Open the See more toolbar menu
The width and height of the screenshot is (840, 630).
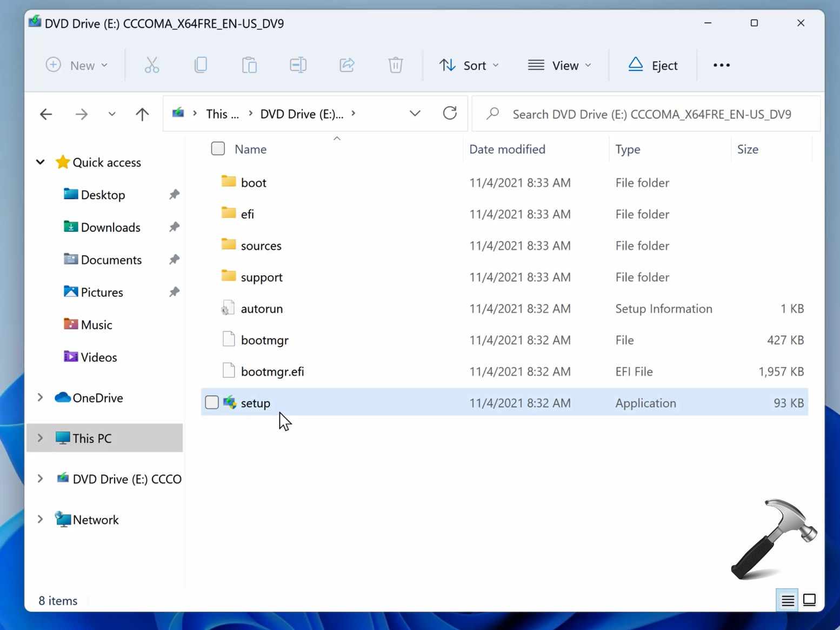722,65
